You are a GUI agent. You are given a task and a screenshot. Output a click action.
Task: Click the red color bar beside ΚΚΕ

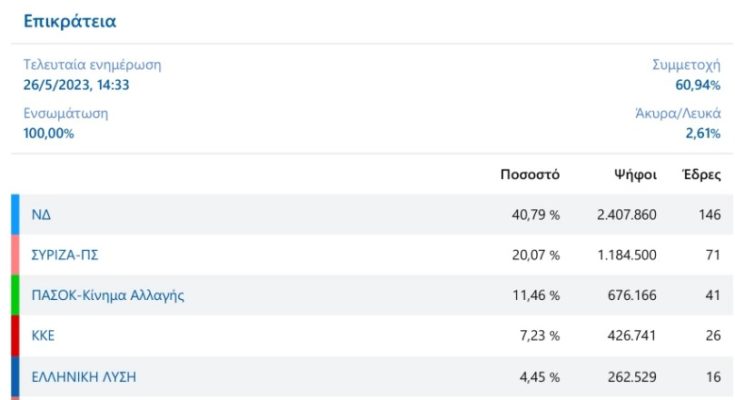(x=15, y=336)
